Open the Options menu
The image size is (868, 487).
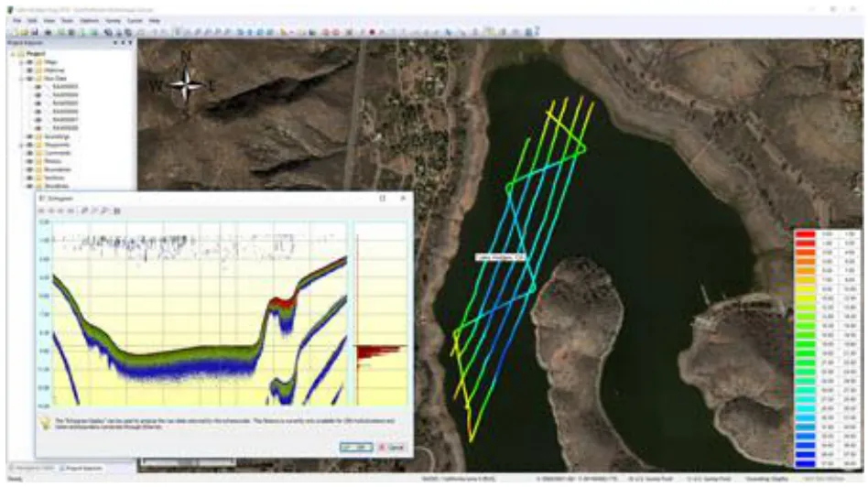89,20
